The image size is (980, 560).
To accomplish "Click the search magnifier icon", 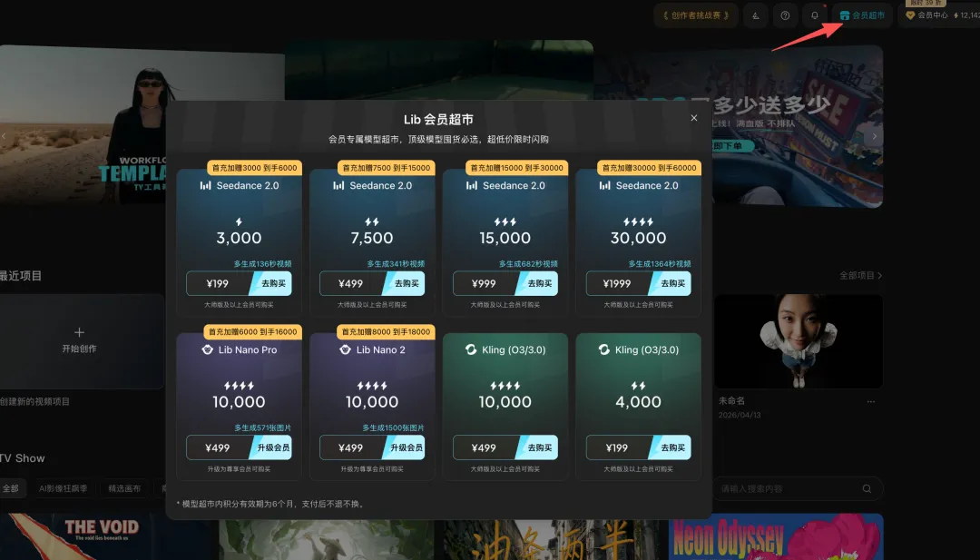I will (867, 488).
